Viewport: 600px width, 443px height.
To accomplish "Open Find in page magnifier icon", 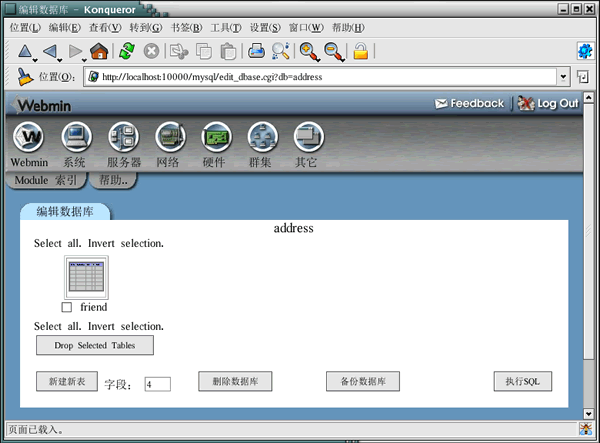I will pos(280,51).
